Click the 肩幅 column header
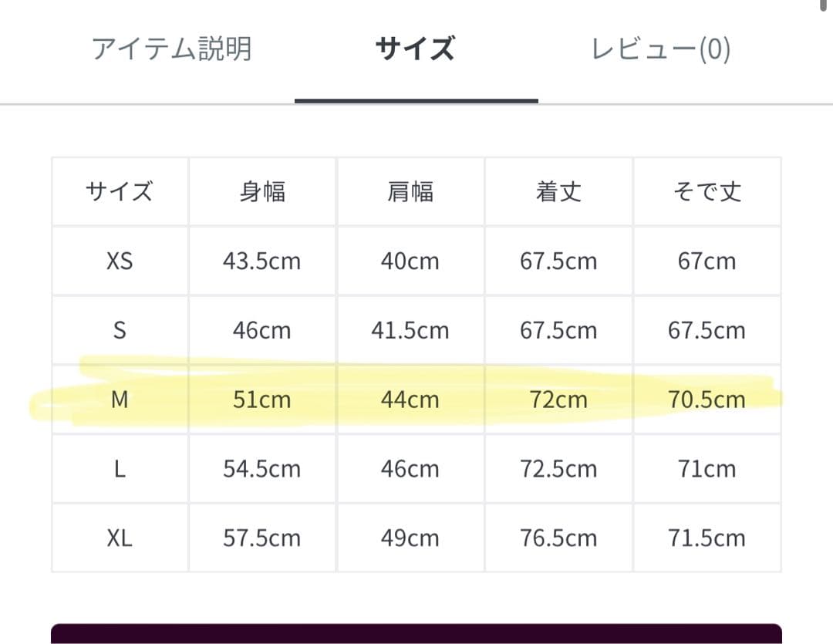833x644 pixels. (x=410, y=191)
